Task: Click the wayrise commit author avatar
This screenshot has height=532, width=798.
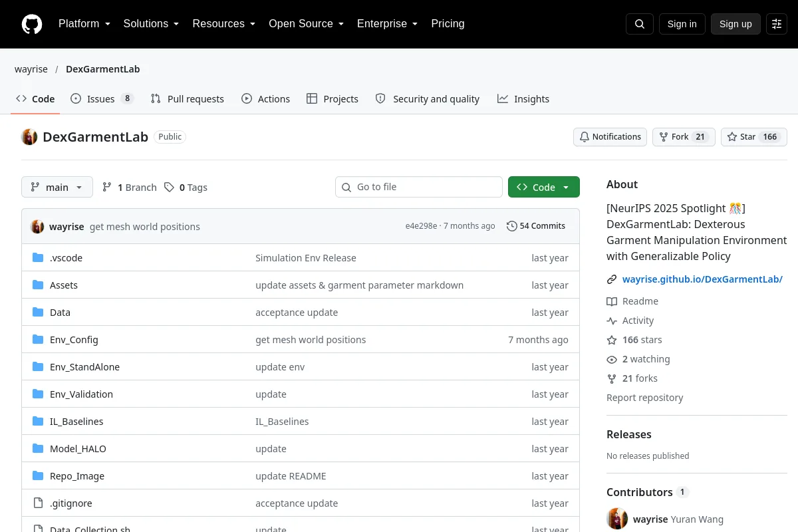Action: [37, 227]
